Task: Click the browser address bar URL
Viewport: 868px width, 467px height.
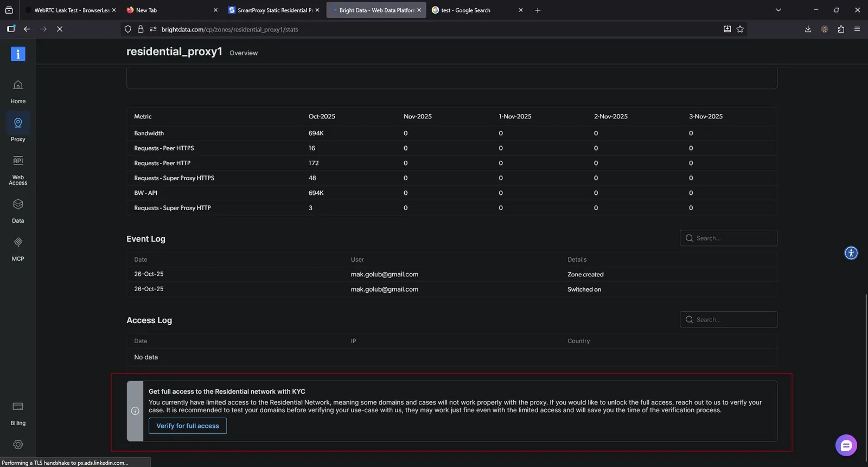Action: [229, 29]
